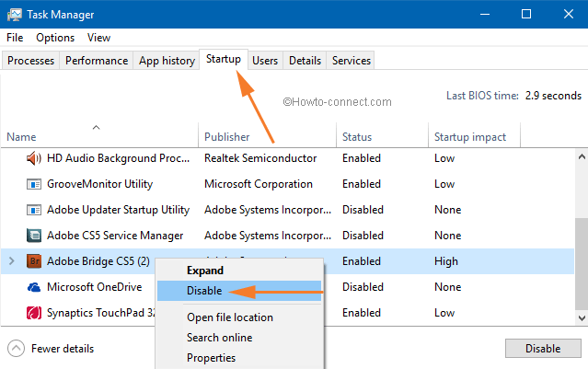
Task: Select the Adobe CS5 Service Manager name
Action: pyautogui.click(x=115, y=236)
